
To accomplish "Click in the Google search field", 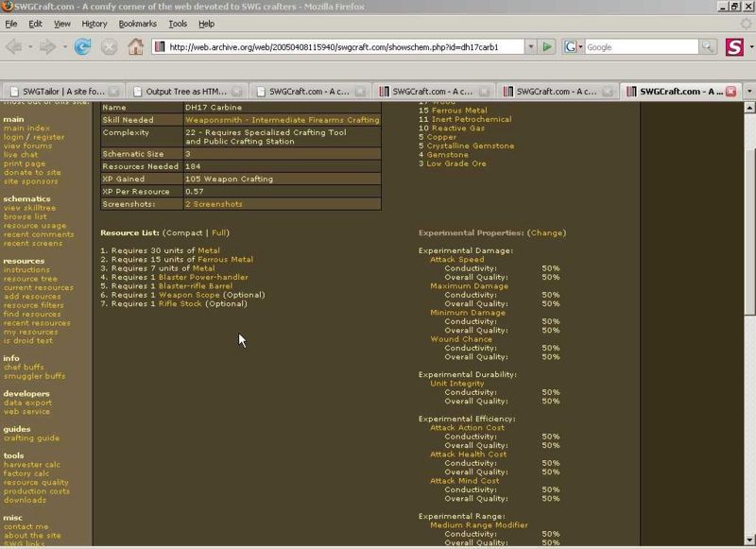I will (641, 46).
